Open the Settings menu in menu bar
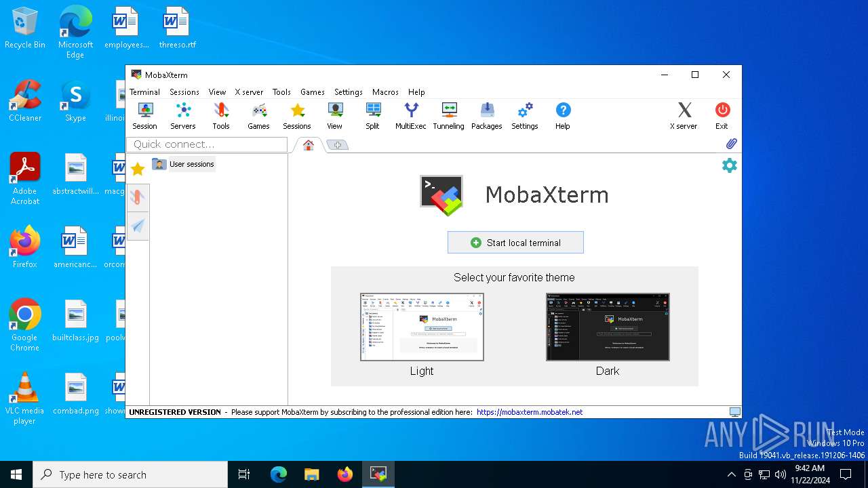Image resolution: width=868 pixels, height=488 pixels. pyautogui.click(x=349, y=92)
